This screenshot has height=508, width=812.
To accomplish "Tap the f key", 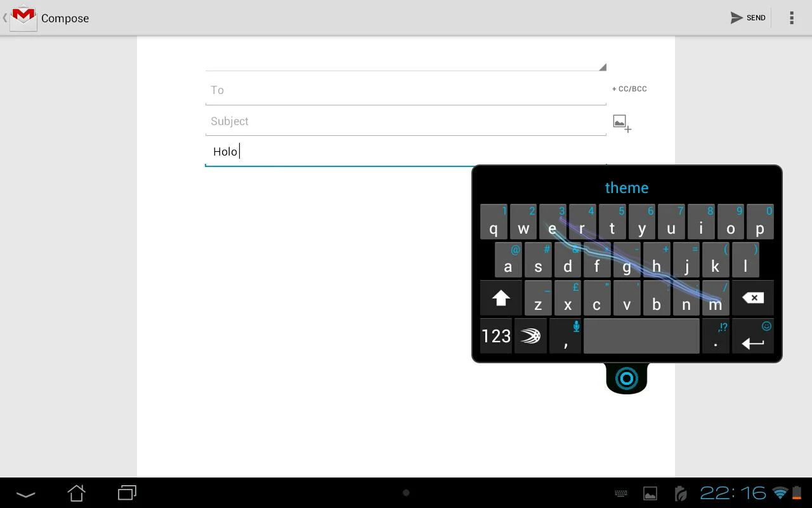I will [x=597, y=260].
